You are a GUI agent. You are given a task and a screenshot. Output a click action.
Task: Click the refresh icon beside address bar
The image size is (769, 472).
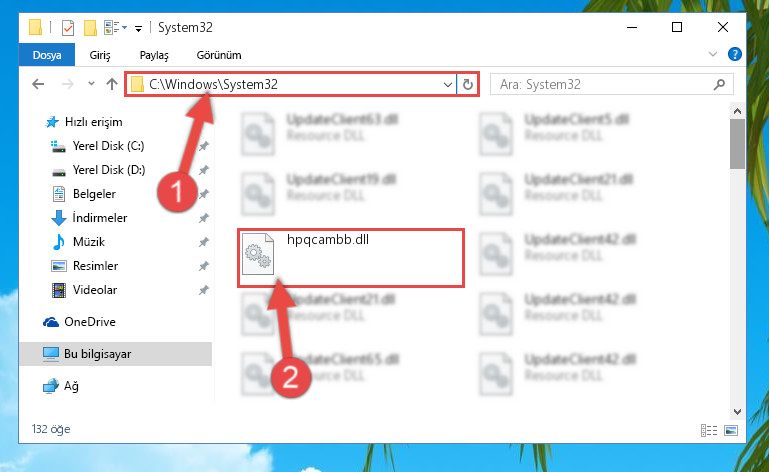click(x=468, y=84)
